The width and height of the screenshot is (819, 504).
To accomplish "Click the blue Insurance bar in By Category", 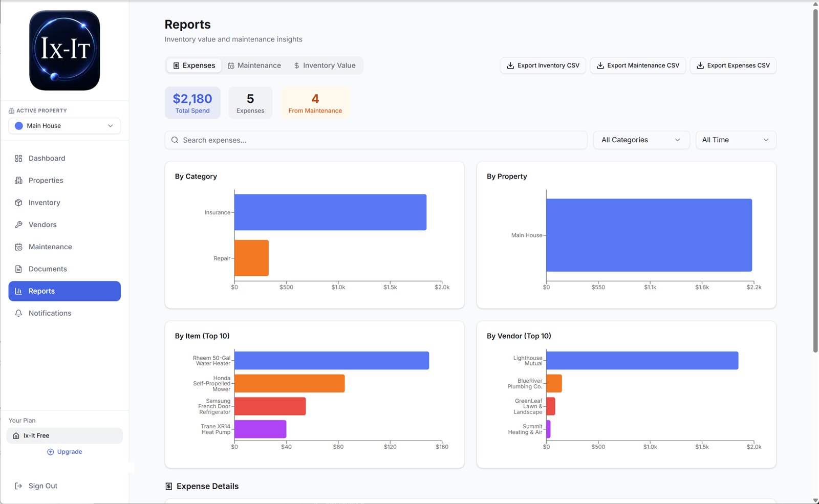I will pyautogui.click(x=330, y=212).
